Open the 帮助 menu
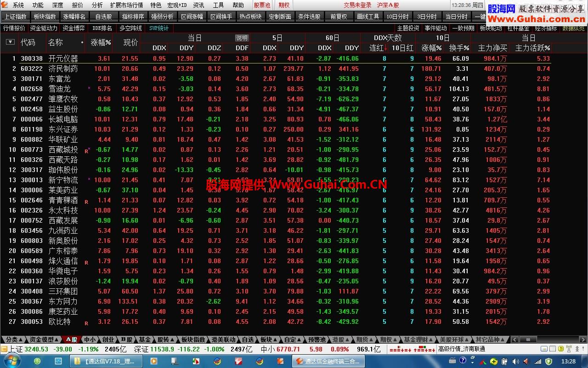The width and height of the screenshot is (588, 368). [238, 5]
